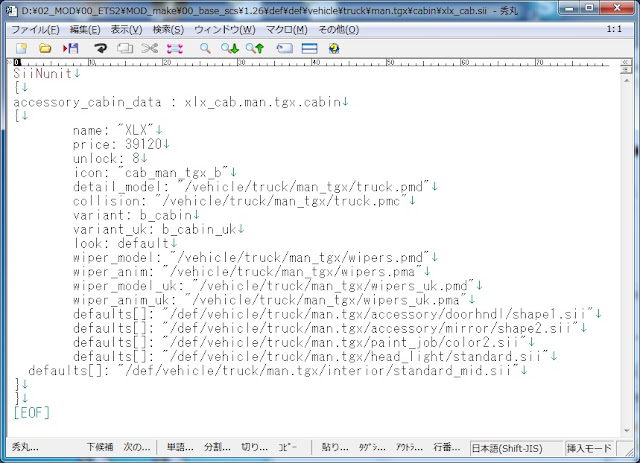Image resolution: width=640 pixels, height=463 pixels.
Task: Open the 検索(S) menu
Action: point(168,29)
